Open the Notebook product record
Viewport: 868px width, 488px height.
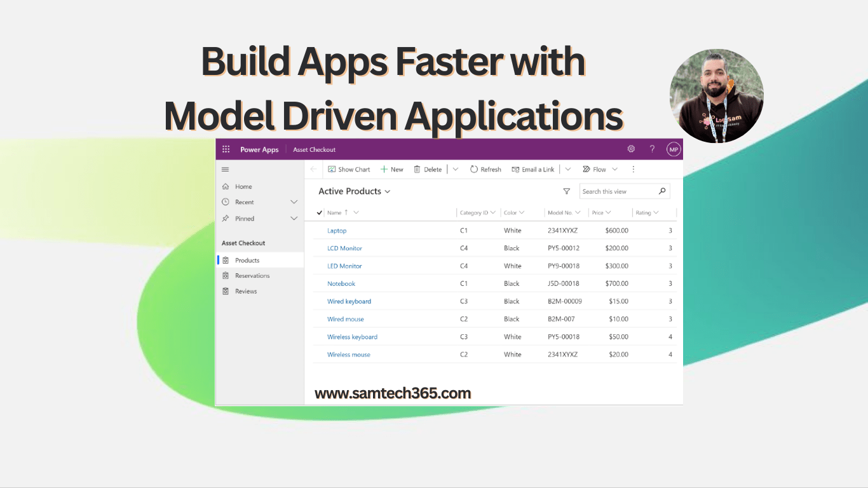(x=341, y=284)
